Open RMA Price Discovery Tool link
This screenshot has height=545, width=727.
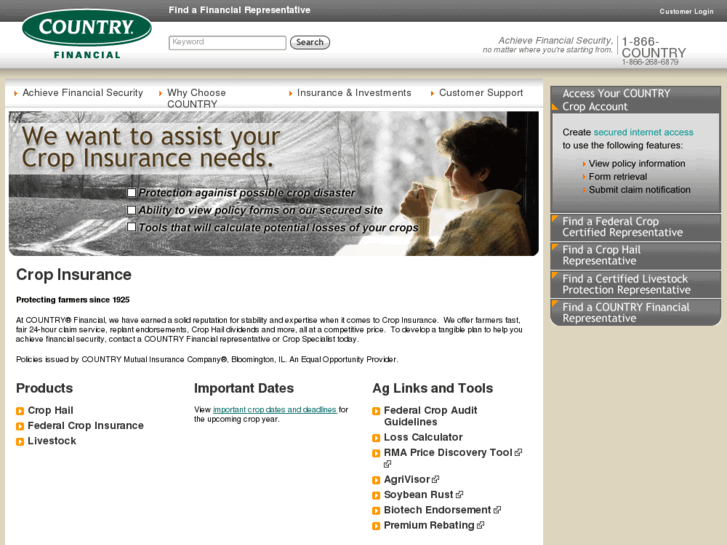click(x=448, y=453)
